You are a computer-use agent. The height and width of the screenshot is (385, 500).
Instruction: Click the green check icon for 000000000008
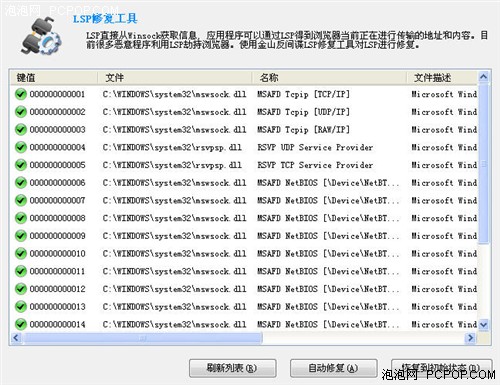21,218
